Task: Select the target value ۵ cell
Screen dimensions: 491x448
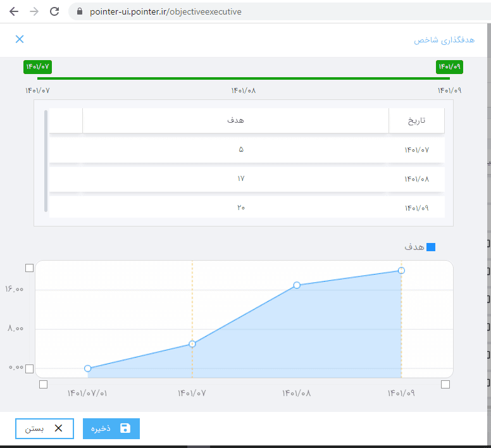Action: [x=241, y=149]
